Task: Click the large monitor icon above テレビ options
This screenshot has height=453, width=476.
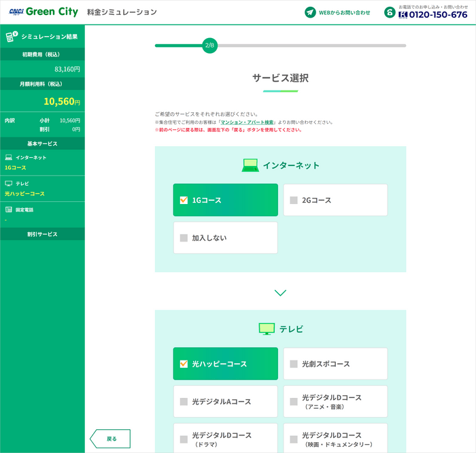Action: [x=267, y=329]
